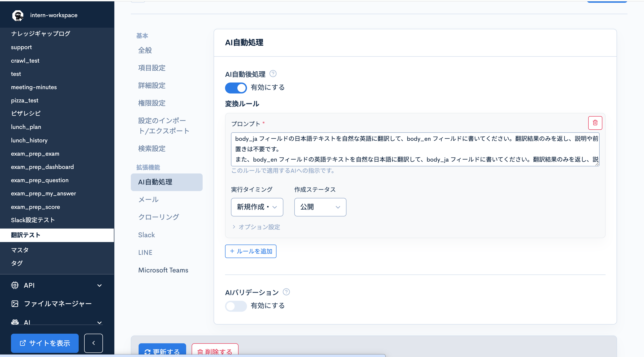644x357 pixels.
Task: Open the クローリング extension settings
Action: pos(158,217)
